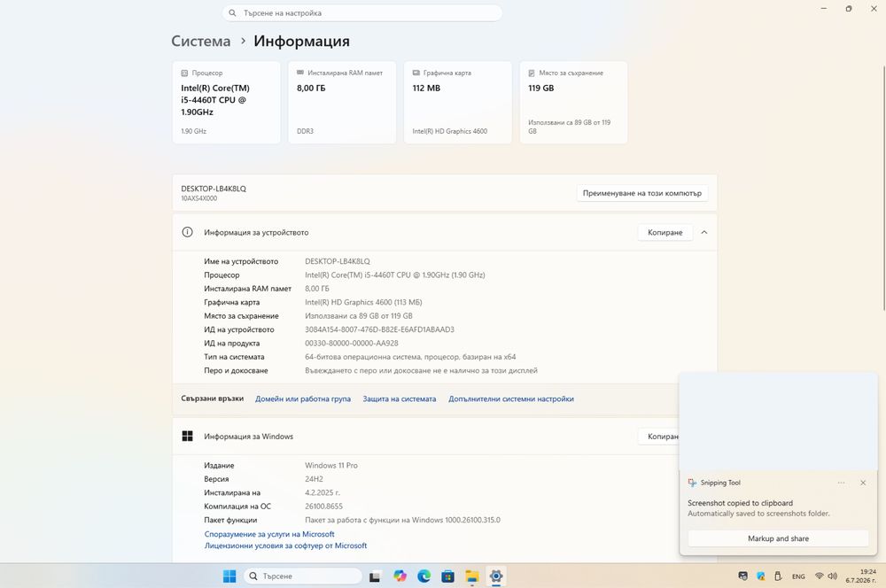Open File Explorer from the taskbar
This screenshot has width=886, height=588.
coord(472,576)
